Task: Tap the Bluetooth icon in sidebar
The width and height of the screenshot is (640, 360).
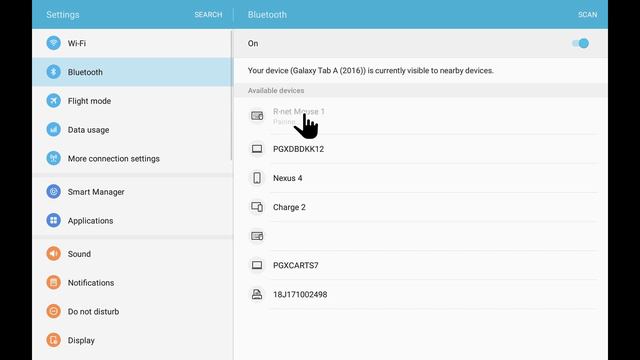Action: [53, 72]
